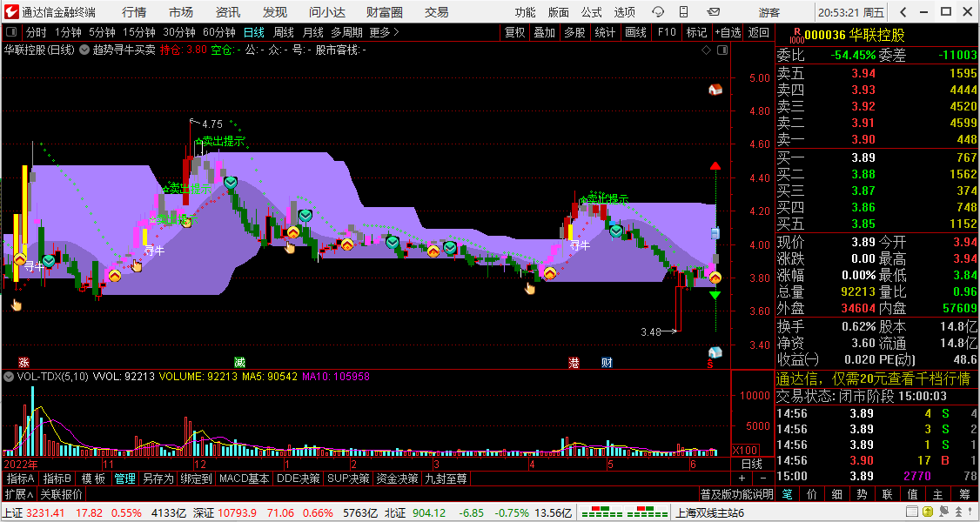Select the 周线 weekly period

284,32
